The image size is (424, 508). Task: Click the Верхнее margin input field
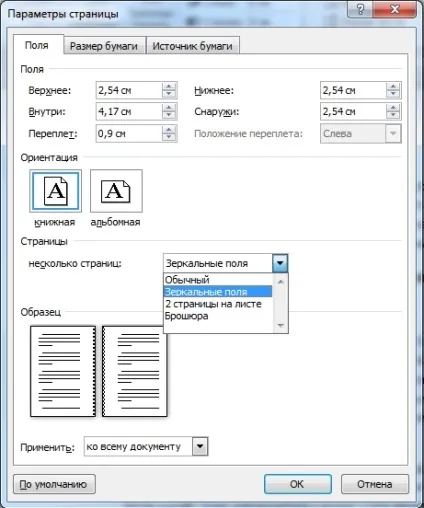tap(129, 90)
